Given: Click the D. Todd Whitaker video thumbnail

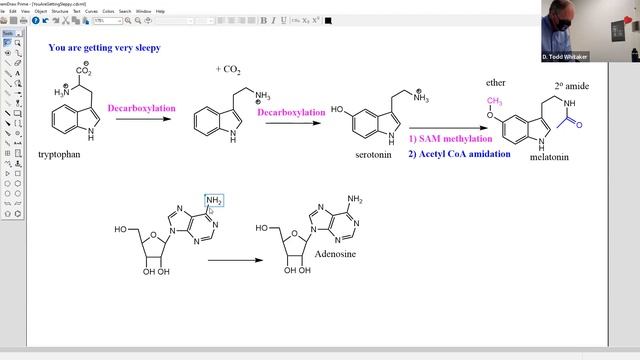Looking at the screenshot, I should coord(591,31).
